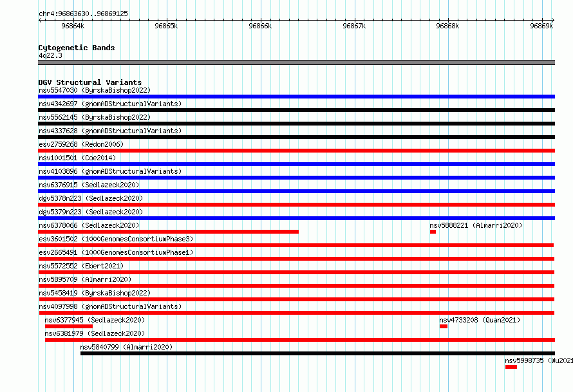Click the nsv5547030 (ByrskaBishop2022) variant label

(95, 90)
